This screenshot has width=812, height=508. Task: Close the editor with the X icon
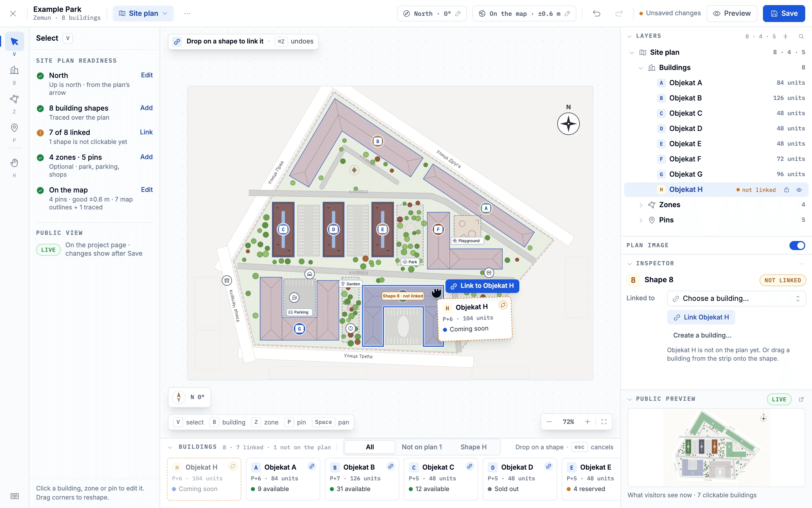click(x=13, y=14)
